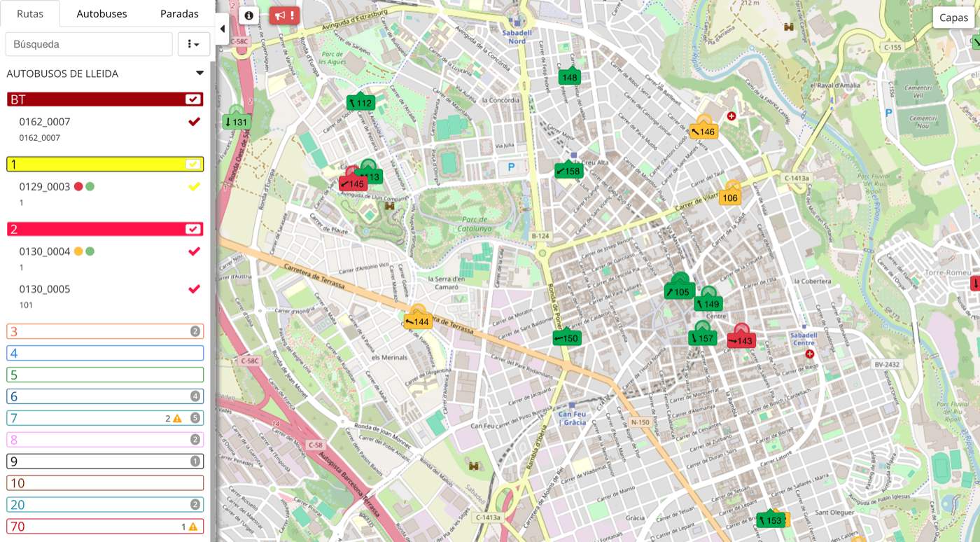Screen dimensions: 980x542
Task: Click the red bus marker 143
Action: pos(742,340)
